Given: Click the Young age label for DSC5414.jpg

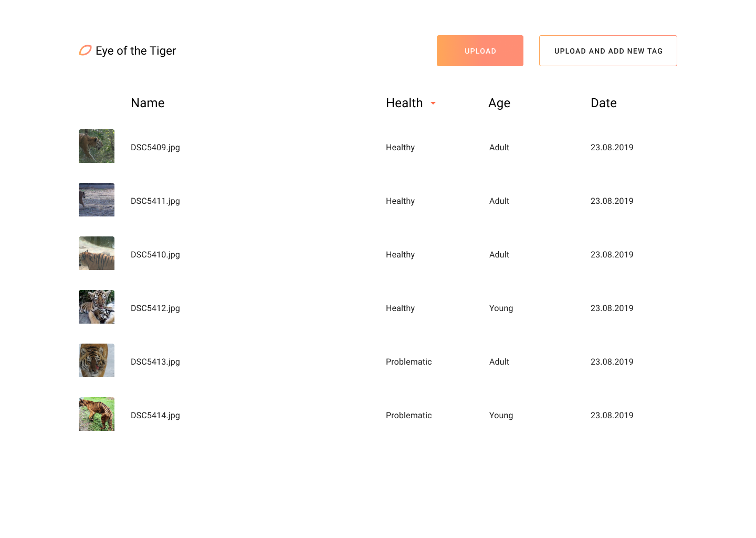Looking at the screenshot, I should tap(501, 415).
